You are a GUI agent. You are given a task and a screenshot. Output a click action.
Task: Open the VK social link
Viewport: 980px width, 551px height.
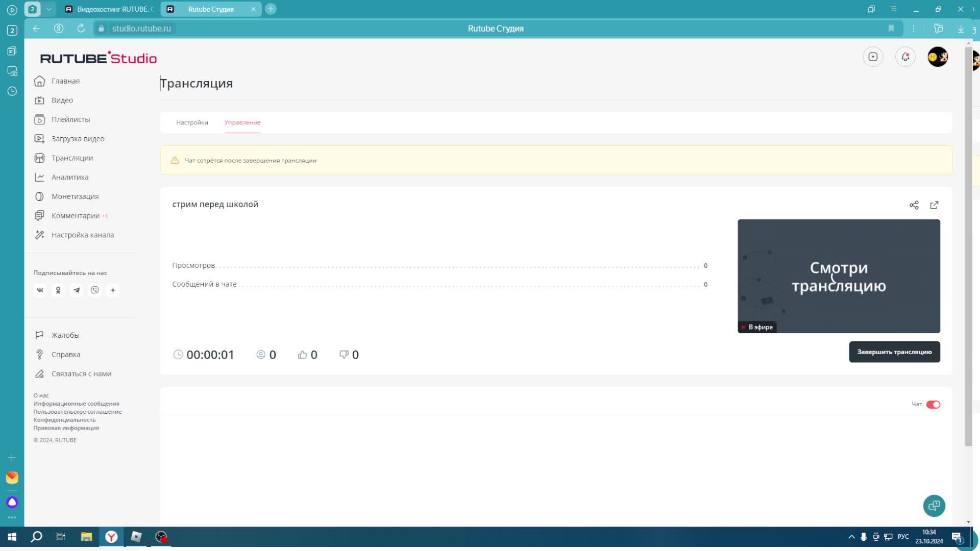click(40, 290)
